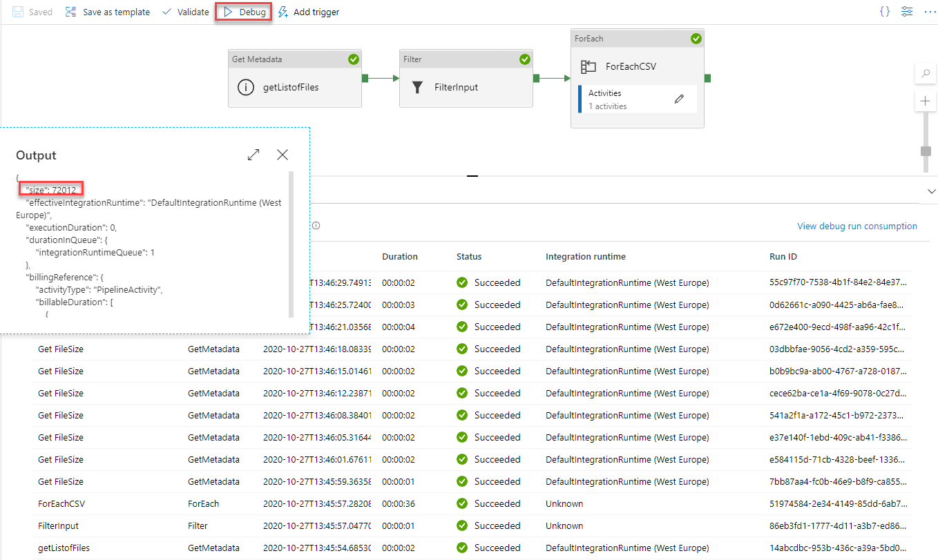The height and width of the screenshot is (560, 938).
Task: Click the 00:00:36 duration cell
Action: (x=398, y=503)
